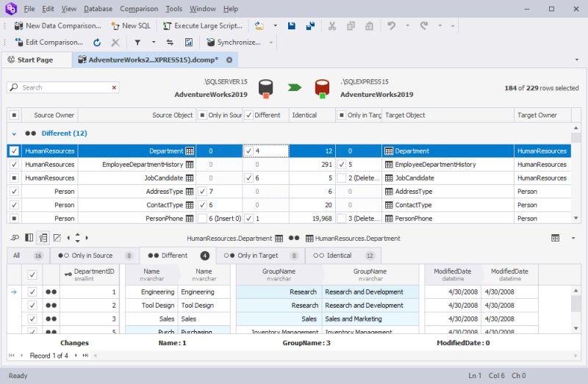This screenshot has width=588, height=384.
Task: Toggle DepartmentID 1 record checkbox
Action: (32, 291)
